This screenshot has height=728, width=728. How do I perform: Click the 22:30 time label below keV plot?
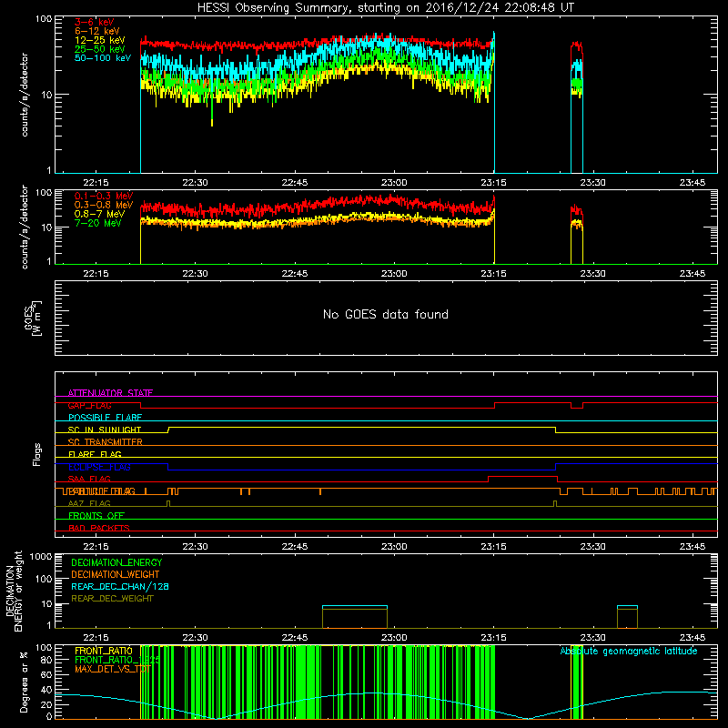coord(195,183)
